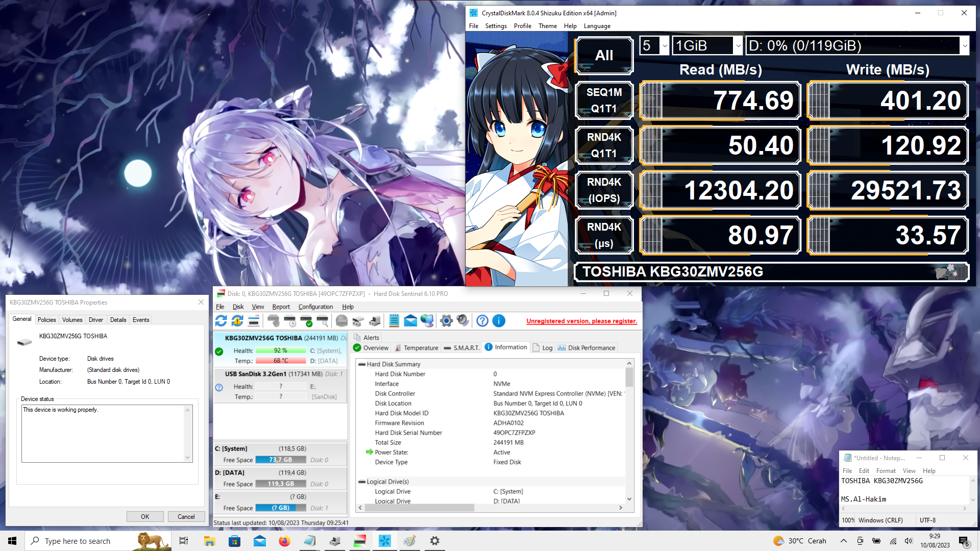
Task: Click the blue envelope email icon
Action: click(x=410, y=321)
